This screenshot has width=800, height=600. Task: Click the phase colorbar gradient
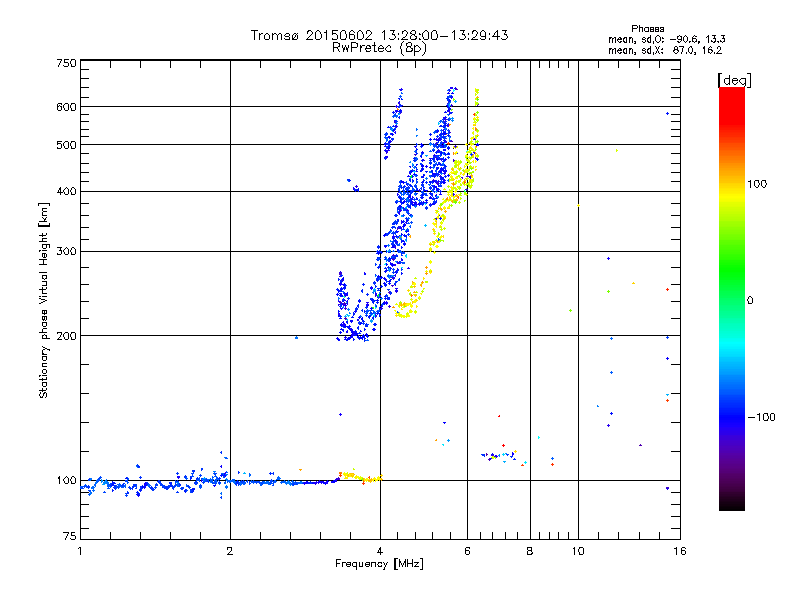pyautogui.click(x=732, y=299)
